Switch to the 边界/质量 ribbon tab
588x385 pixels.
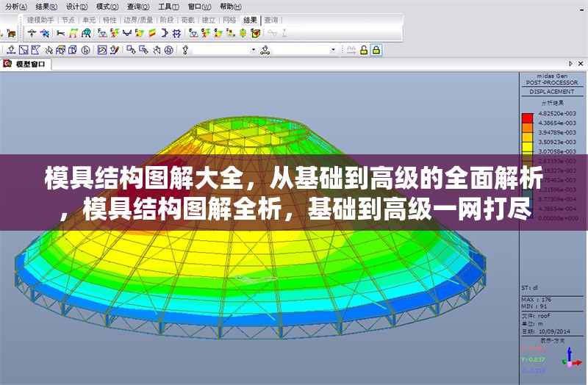click(137, 20)
